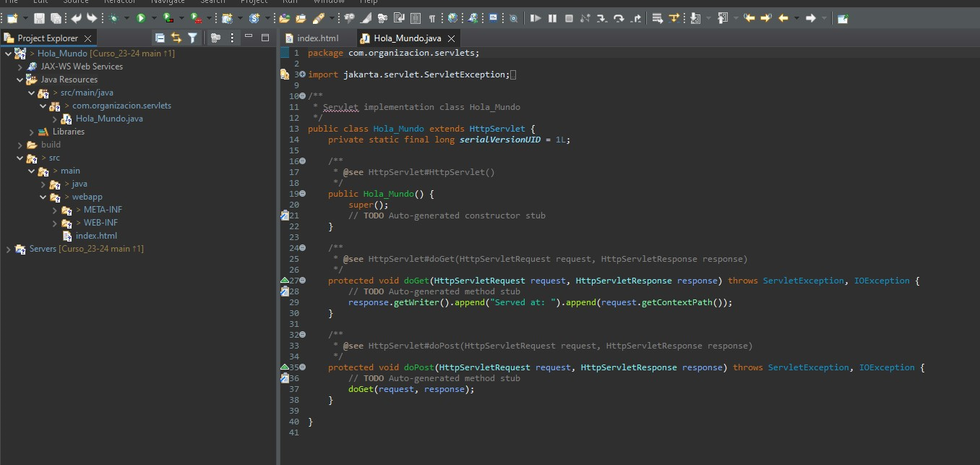Toggle Skip All Breakpoints
This screenshot has height=465, width=980.
(x=513, y=18)
